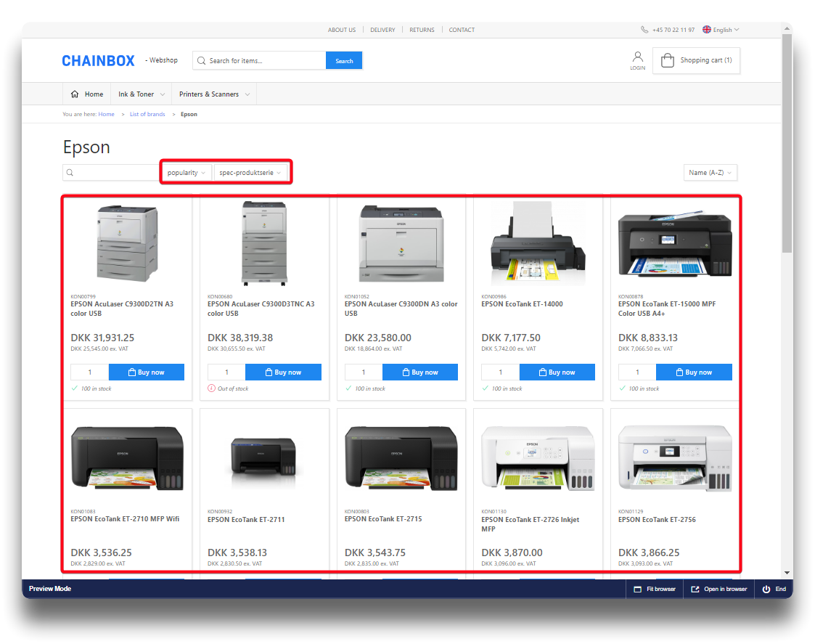Click the EcoTank ET-2756 product thumbnail

(x=674, y=459)
